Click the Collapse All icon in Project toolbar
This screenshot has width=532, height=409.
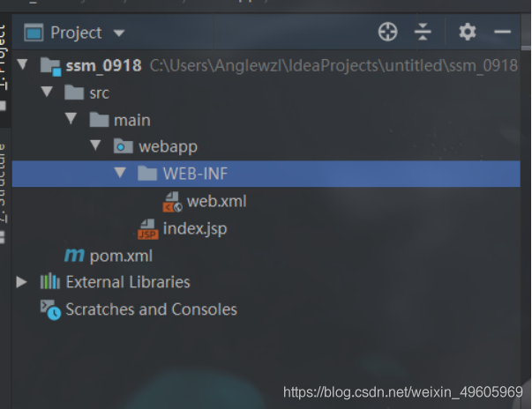(x=423, y=32)
